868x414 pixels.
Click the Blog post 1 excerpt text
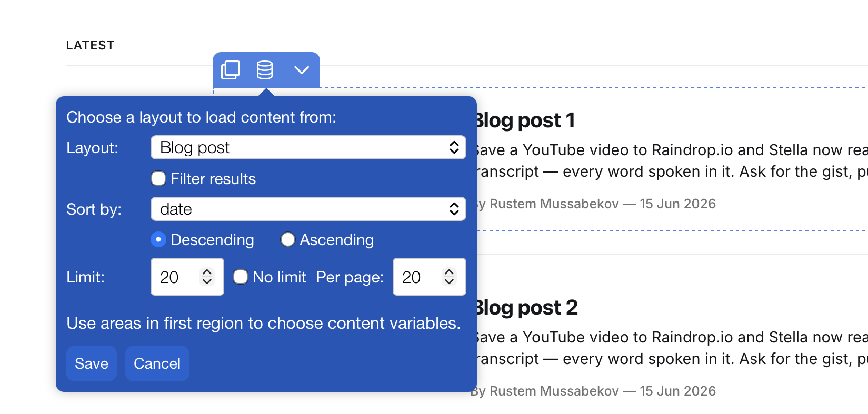coord(672,160)
